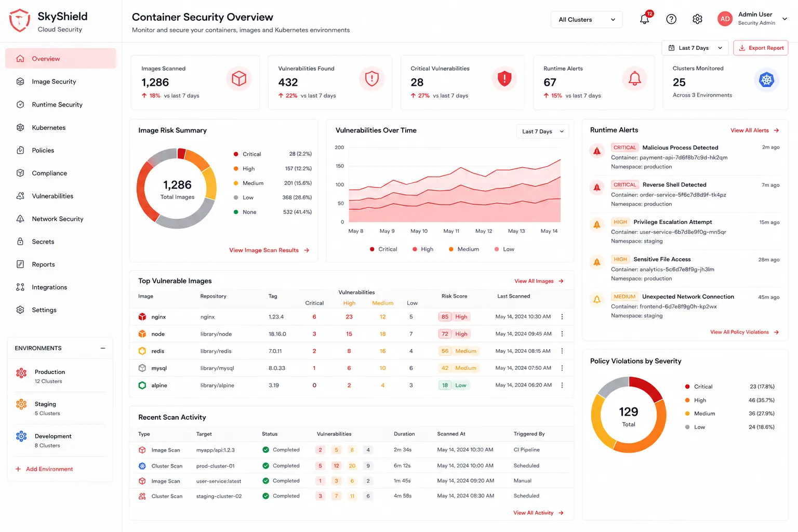The image size is (798, 532).
Task: Open the All Clusters dropdown
Action: point(587,19)
